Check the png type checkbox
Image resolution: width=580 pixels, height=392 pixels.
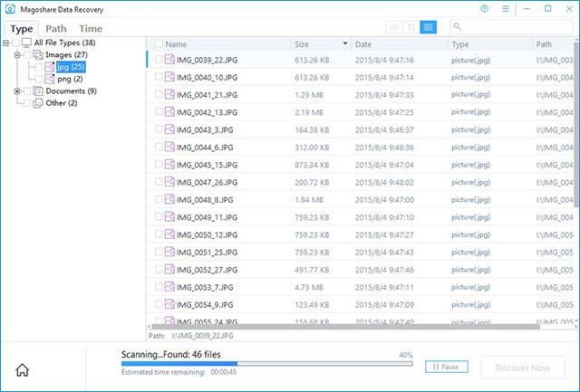pyautogui.click(x=39, y=79)
